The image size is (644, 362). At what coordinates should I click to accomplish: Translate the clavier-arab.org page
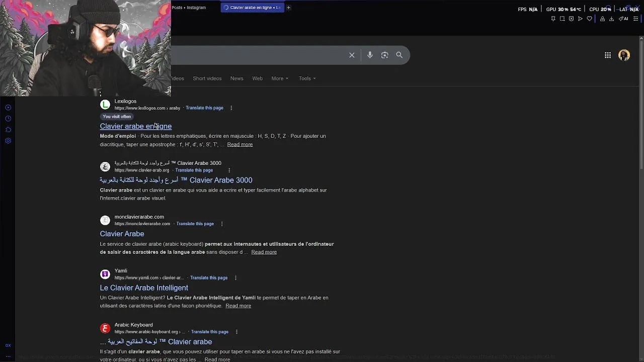(x=194, y=170)
